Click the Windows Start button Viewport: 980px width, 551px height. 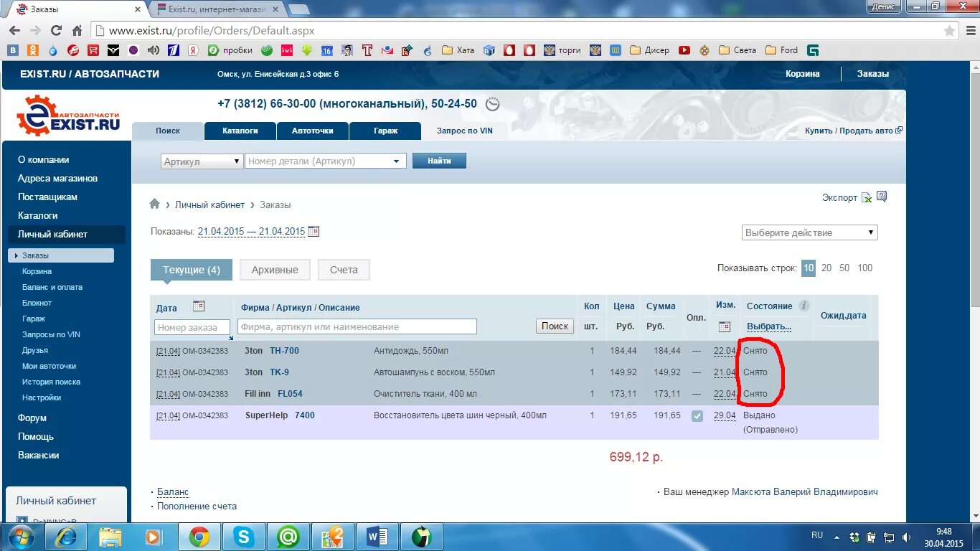pyautogui.click(x=20, y=537)
